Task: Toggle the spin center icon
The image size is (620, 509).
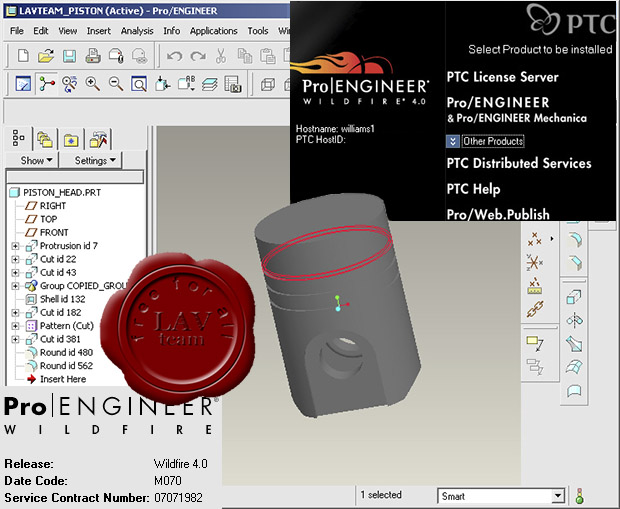Action: 47,84
